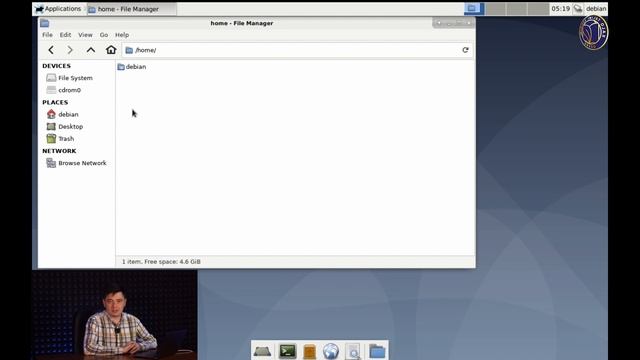Go forward with the right arrow button
The image size is (640, 360).
70,50
